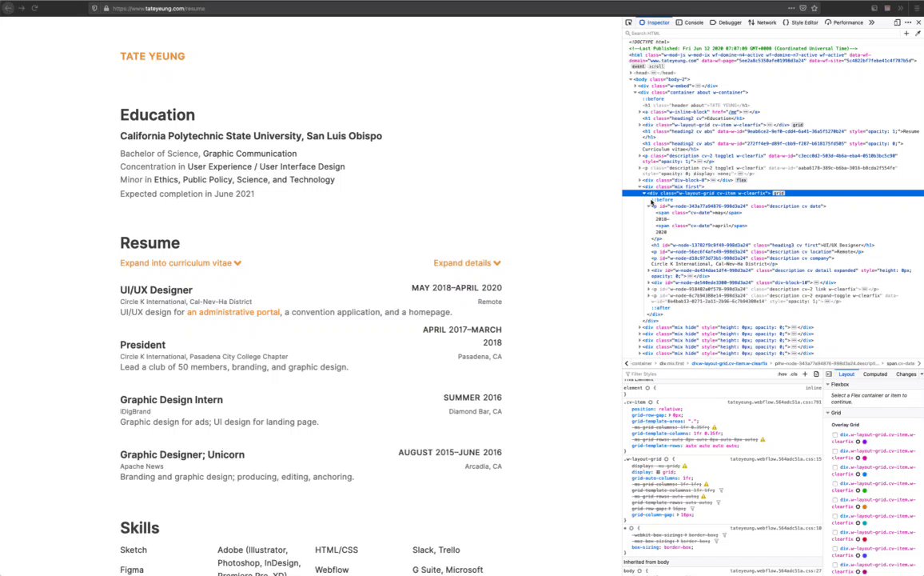The image size is (924, 576).
Task: Toggle the .cls class panel
Action: 794,374
